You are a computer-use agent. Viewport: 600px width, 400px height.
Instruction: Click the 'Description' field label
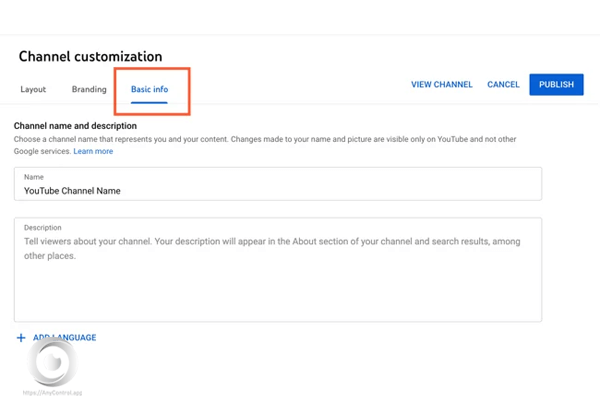point(43,228)
